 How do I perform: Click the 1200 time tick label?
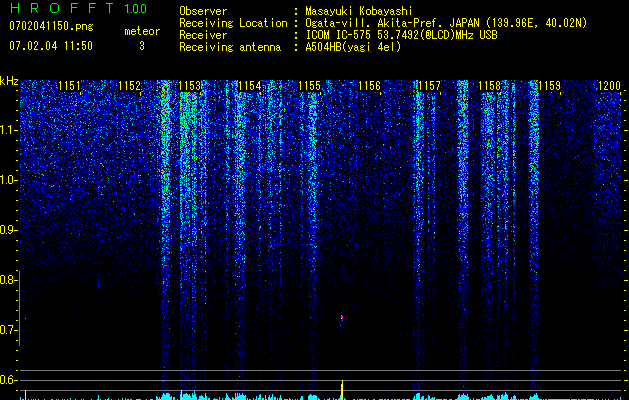pyautogui.click(x=609, y=86)
